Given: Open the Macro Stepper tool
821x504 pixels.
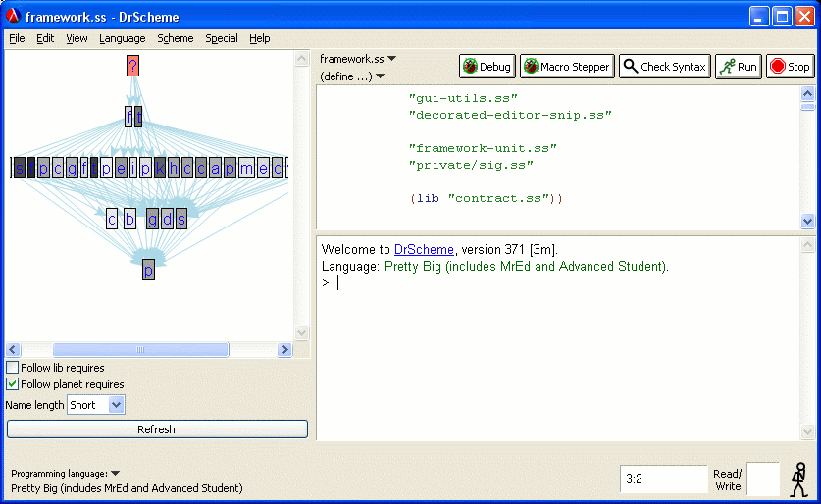Looking at the screenshot, I should click(567, 67).
